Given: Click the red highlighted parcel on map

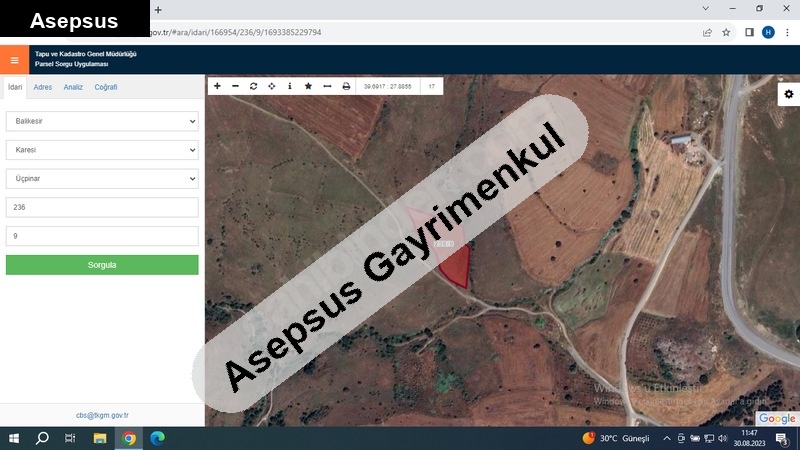Looking at the screenshot, I should point(456,265).
